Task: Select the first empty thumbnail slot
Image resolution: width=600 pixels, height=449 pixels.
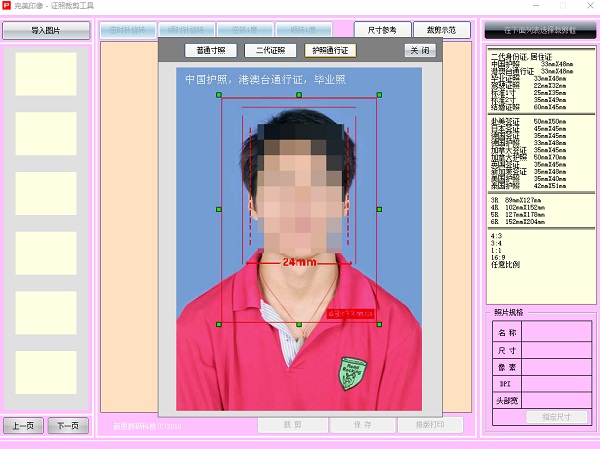Action: click(46, 73)
